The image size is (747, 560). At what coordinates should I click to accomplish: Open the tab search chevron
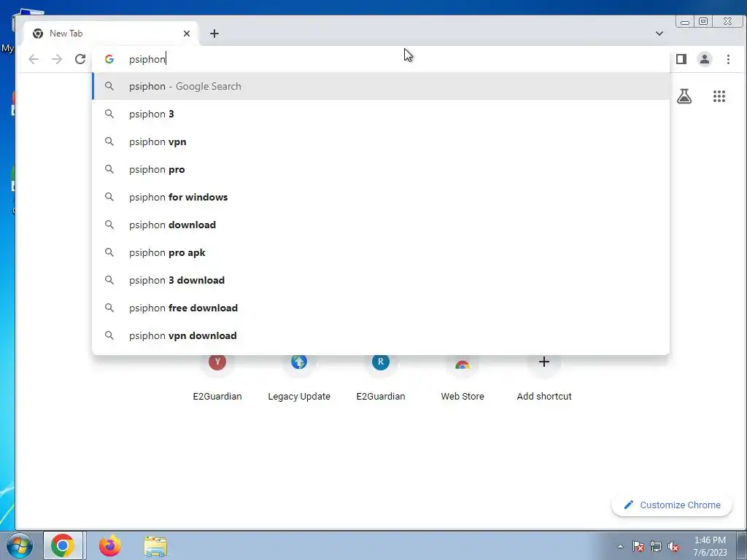tap(659, 34)
